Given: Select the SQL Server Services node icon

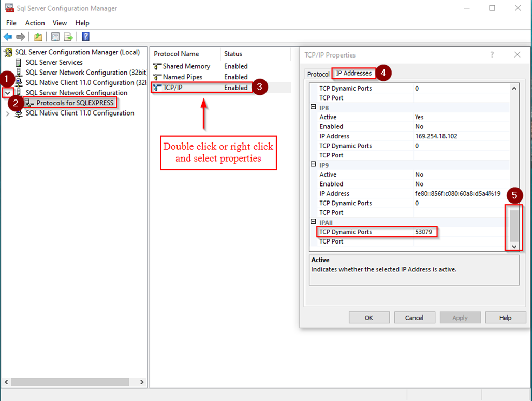Looking at the screenshot, I should pyautogui.click(x=18, y=62).
